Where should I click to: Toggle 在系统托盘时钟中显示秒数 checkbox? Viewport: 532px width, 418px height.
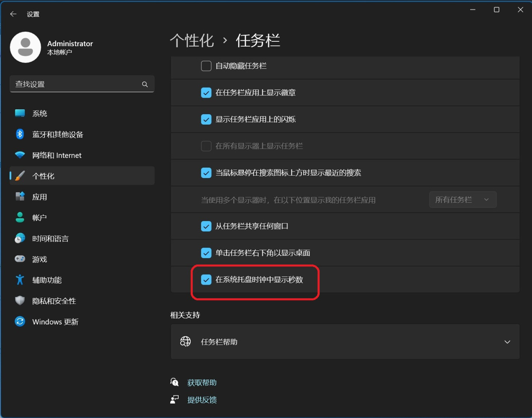click(x=206, y=279)
